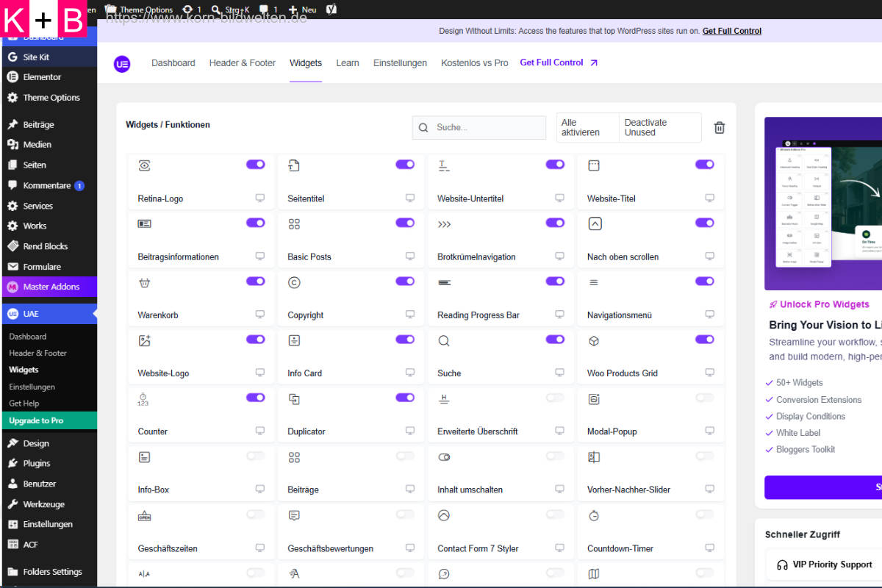Click the Copyright symbol icon
Image resolution: width=882 pixels, height=588 pixels.
point(294,282)
